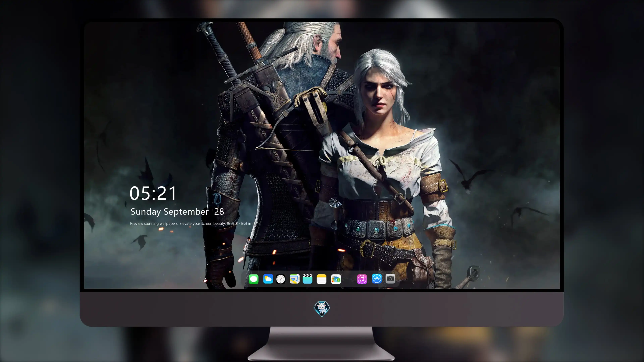Open the Clock app icon
The height and width of the screenshot is (362, 644).
(281, 279)
